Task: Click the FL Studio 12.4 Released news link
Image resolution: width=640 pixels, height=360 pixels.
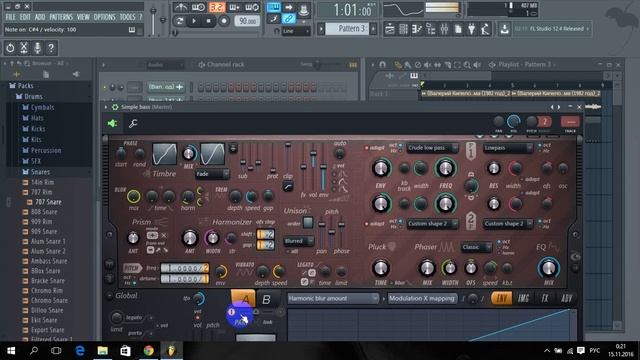Action: coord(553,29)
